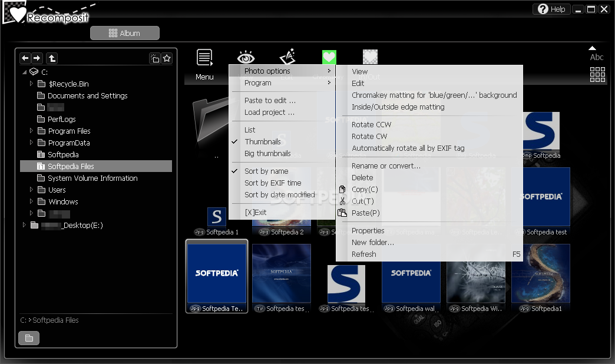615x364 pixels.
Task: Click the small up triangle above Abc
Action: click(592, 48)
